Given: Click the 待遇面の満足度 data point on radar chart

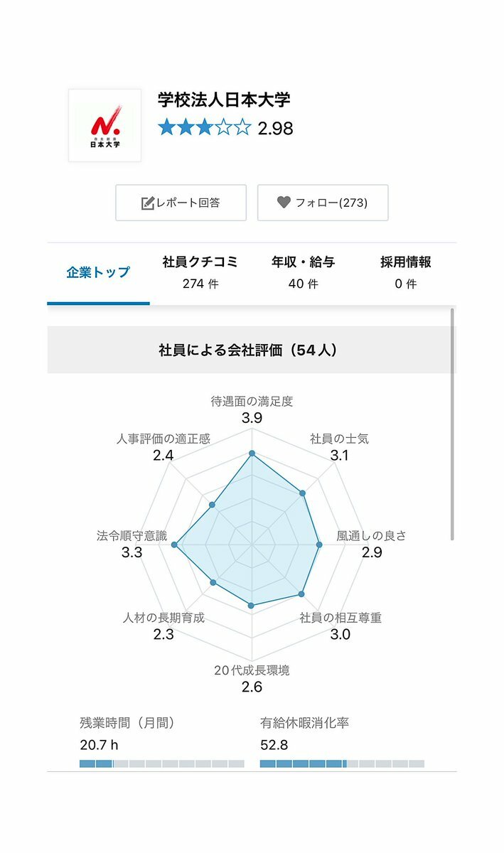Looking at the screenshot, I should (x=252, y=454).
